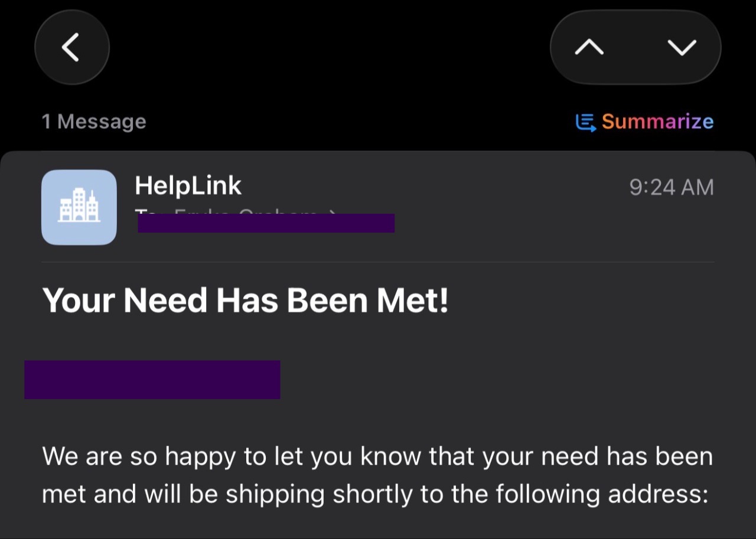Jump to next message with down arrow
This screenshot has width=756, height=539.
point(682,47)
